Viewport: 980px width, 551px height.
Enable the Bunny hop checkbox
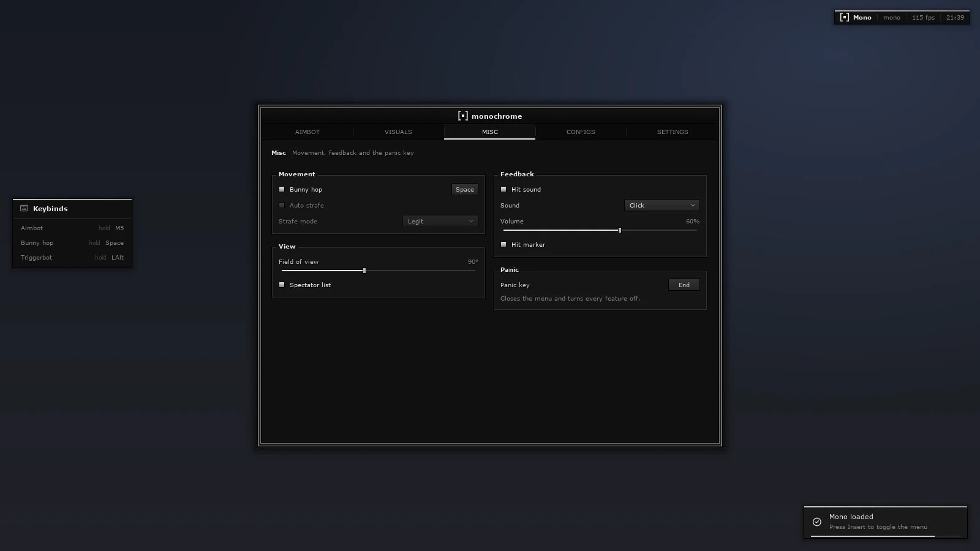282,189
